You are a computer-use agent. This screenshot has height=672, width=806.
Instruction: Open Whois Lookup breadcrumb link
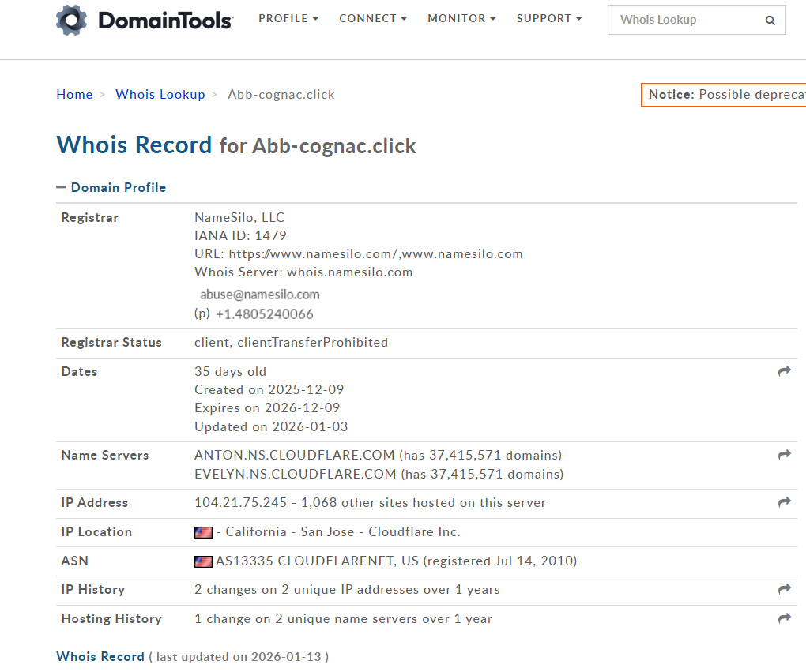pos(160,95)
